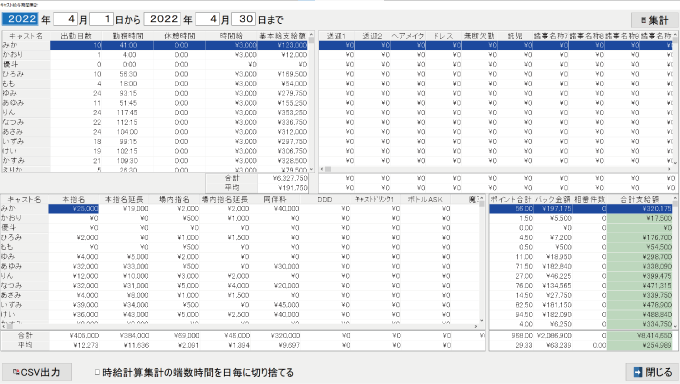Click the 時間給 column header
The height and width of the screenshot is (384, 680).
[231, 36]
